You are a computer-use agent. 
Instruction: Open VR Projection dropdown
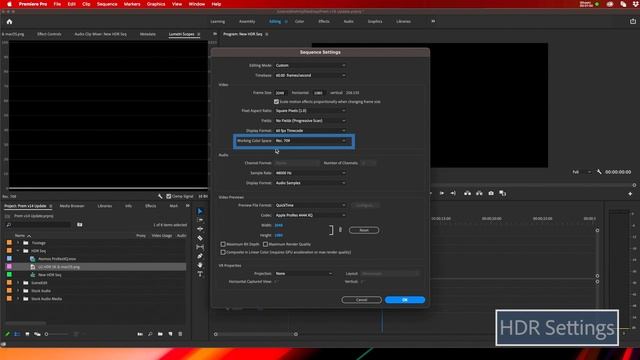pyautogui.click(x=304, y=273)
